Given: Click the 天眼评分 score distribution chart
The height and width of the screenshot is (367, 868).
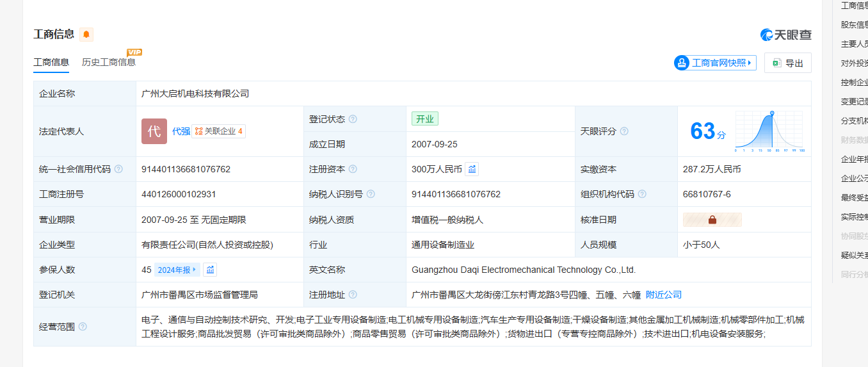Looking at the screenshot, I should coord(769,131).
